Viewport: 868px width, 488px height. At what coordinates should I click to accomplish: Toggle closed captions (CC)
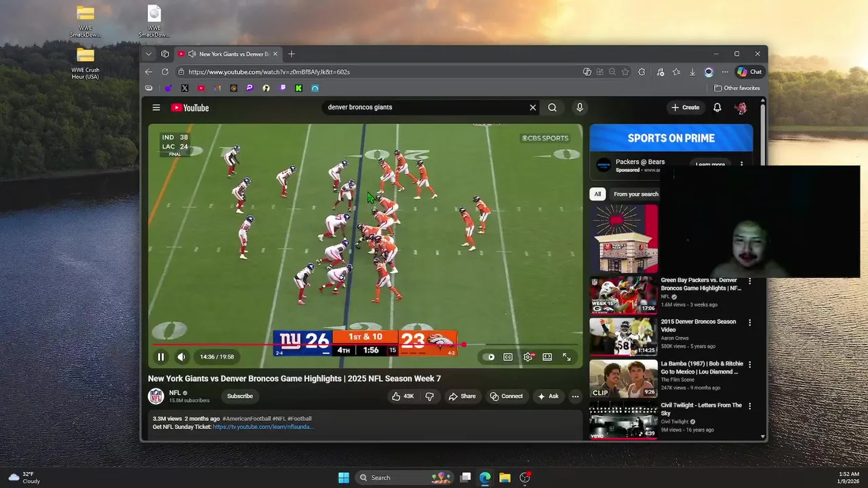pos(508,357)
